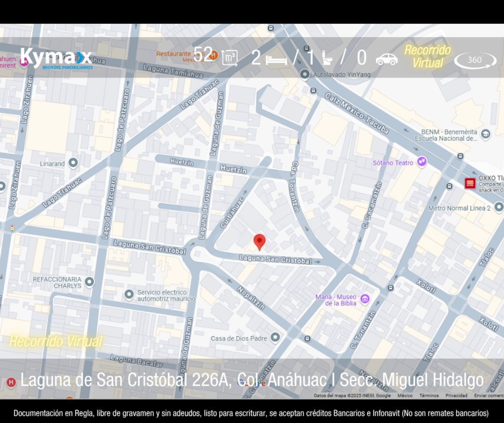Click yellow Recorrido Virtual text at top right
504x423 pixels.
(428, 56)
